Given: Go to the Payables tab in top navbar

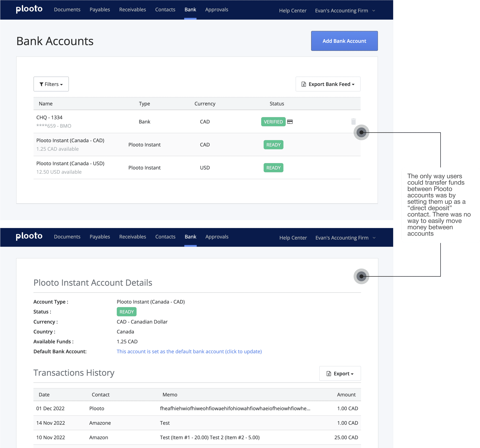Looking at the screenshot, I should [x=99, y=10].
